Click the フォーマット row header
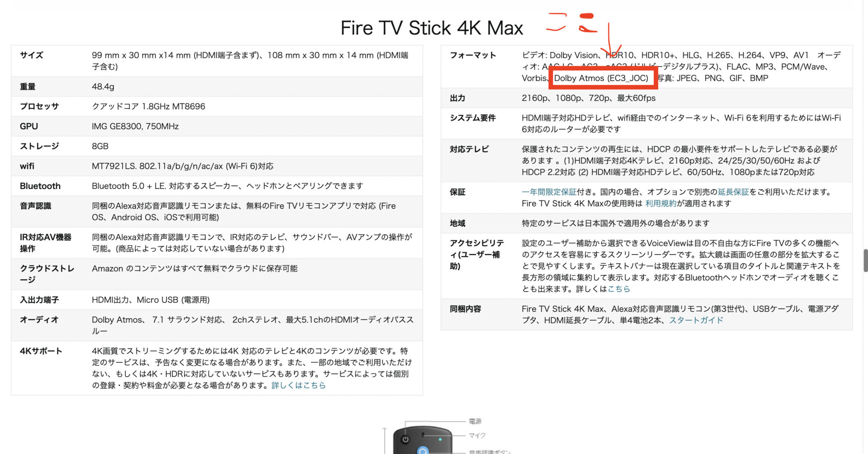Image resolution: width=868 pixels, height=454 pixels. [473, 55]
